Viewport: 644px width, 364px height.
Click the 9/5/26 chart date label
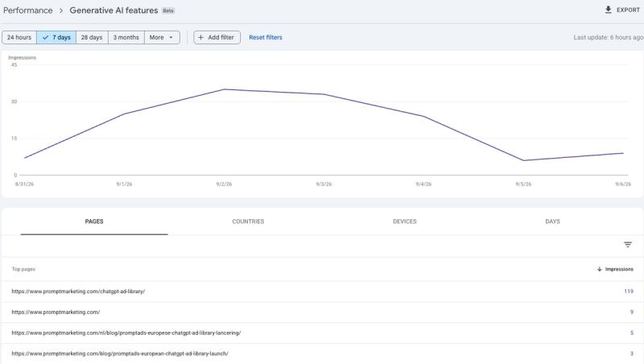[x=523, y=184]
